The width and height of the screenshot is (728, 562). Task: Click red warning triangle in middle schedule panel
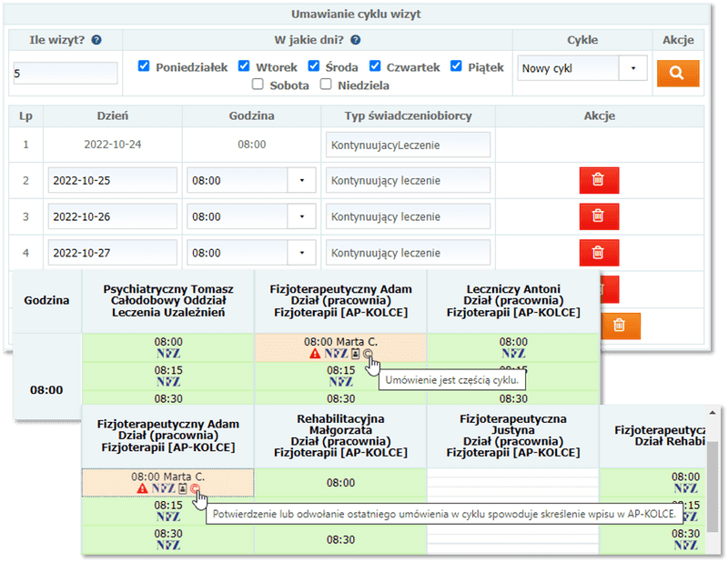pyautogui.click(x=315, y=354)
